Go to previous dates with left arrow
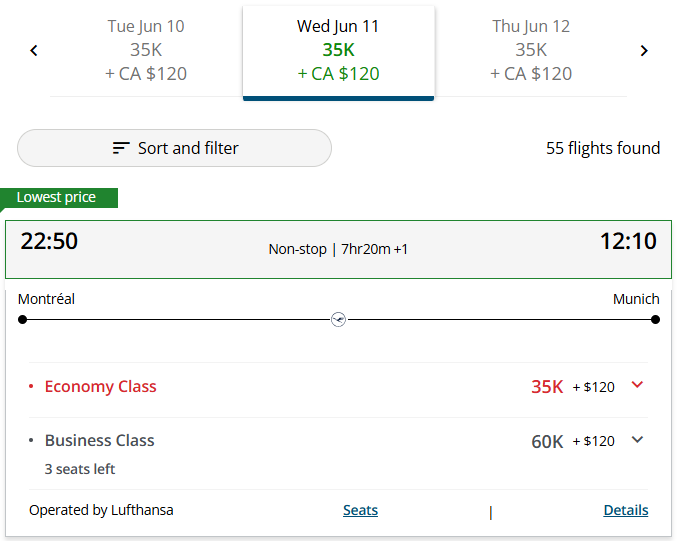Screen dimensions: 680x541 [34, 51]
